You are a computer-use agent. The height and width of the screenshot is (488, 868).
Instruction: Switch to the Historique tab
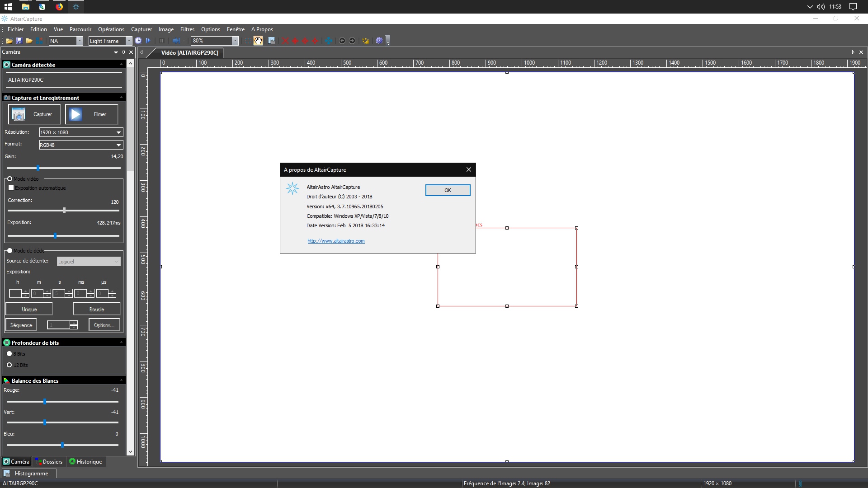point(85,462)
